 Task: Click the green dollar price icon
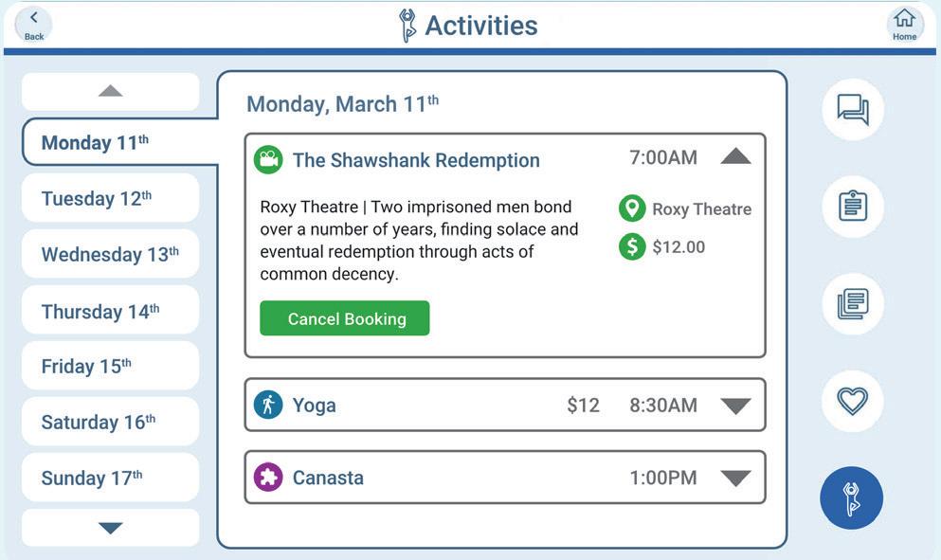pyautogui.click(x=631, y=247)
